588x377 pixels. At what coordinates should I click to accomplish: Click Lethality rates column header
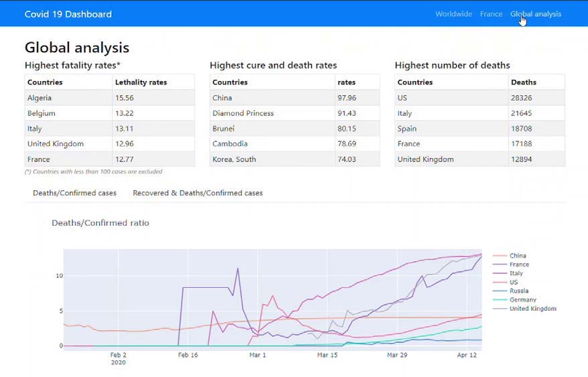pyautogui.click(x=141, y=82)
